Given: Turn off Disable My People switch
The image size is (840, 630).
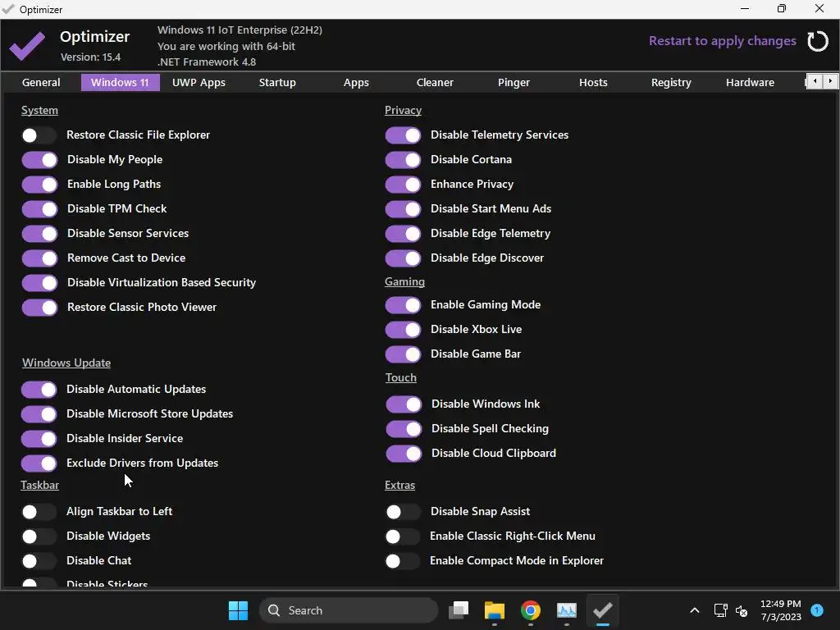Looking at the screenshot, I should pyautogui.click(x=39, y=160).
